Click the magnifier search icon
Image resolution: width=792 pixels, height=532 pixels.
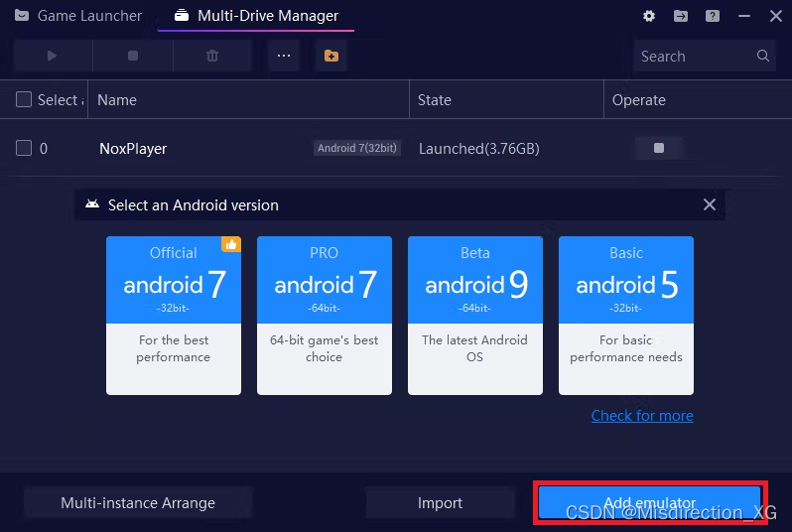coord(763,56)
